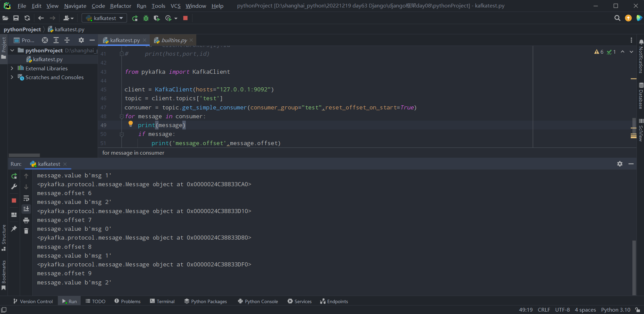
Task: Open editor tabs more options menu
Action: (631, 40)
